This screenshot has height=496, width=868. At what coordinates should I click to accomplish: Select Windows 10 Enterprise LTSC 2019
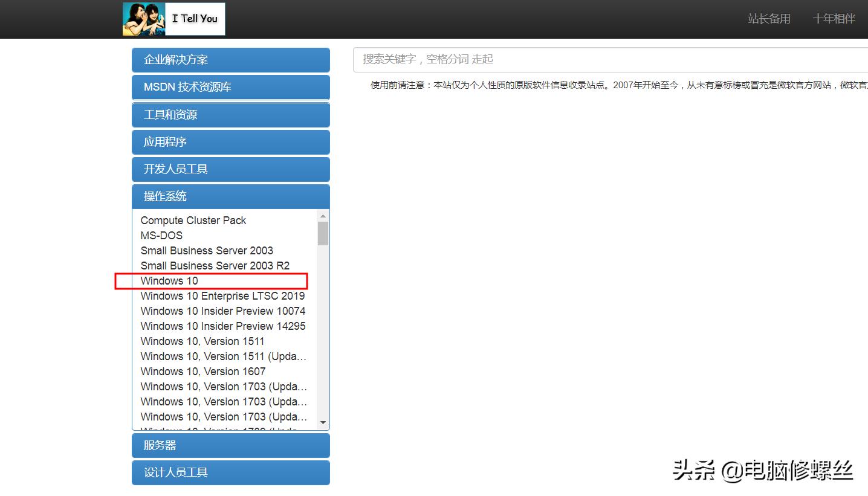point(222,295)
